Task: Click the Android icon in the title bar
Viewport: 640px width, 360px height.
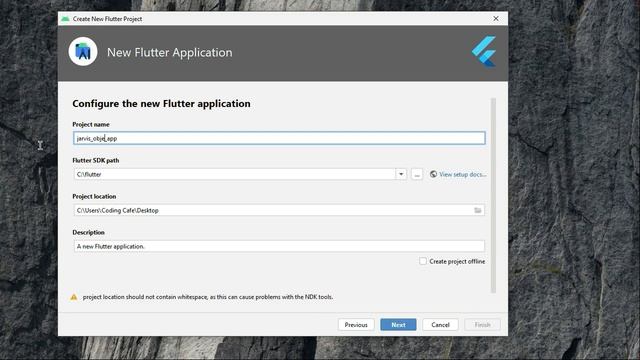Action: tap(65, 19)
